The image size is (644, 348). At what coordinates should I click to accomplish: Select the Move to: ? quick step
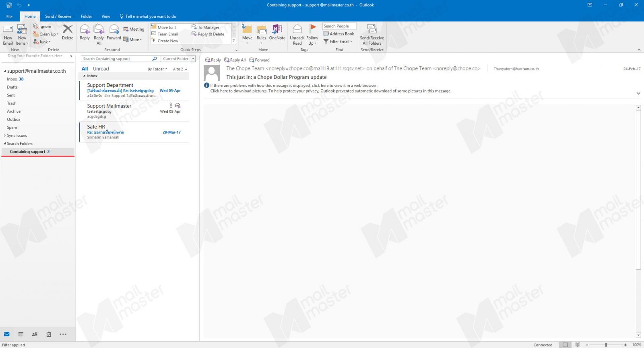tap(164, 27)
